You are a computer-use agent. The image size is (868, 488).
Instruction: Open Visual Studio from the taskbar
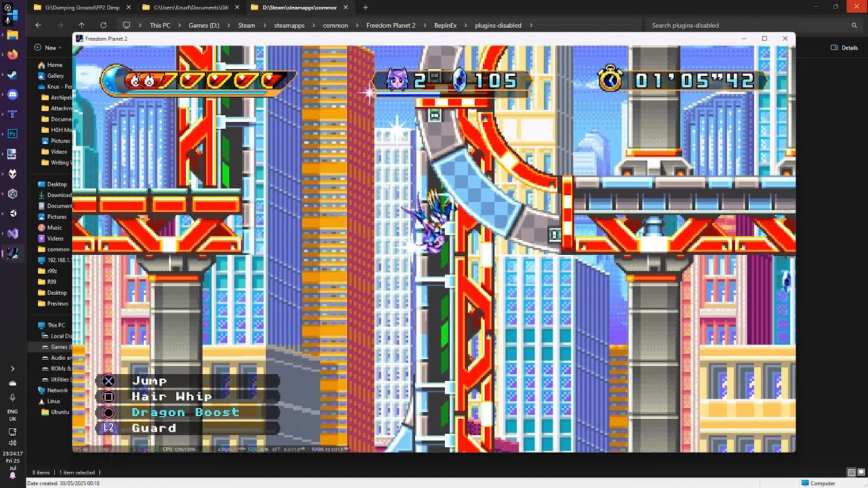pos(12,233)
